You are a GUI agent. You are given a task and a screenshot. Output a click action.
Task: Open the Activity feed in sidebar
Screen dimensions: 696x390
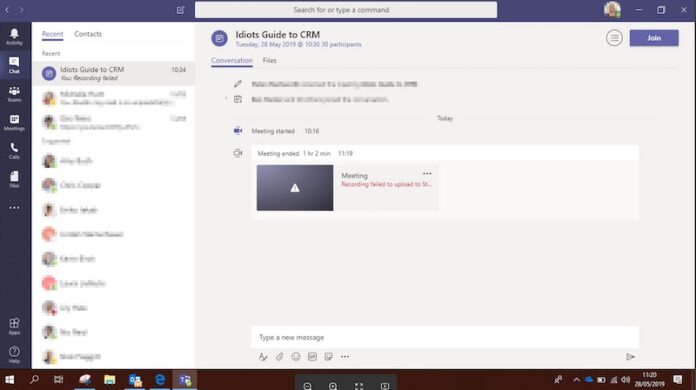pos(14,36)
